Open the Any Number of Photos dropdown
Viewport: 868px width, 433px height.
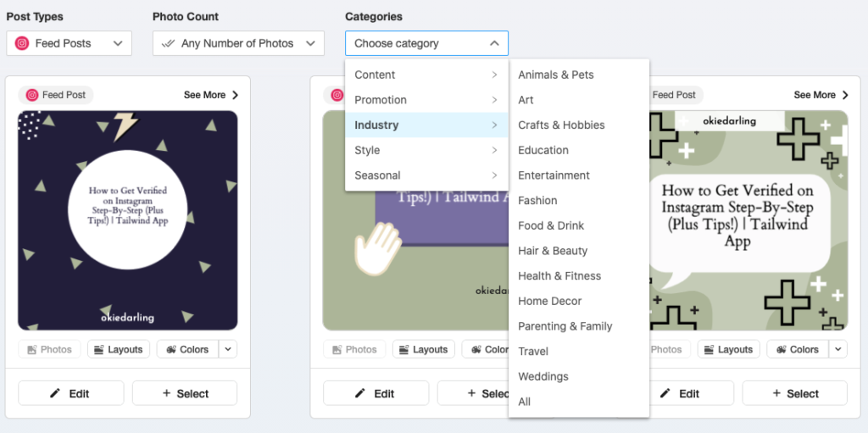click(x=238, y=43)
